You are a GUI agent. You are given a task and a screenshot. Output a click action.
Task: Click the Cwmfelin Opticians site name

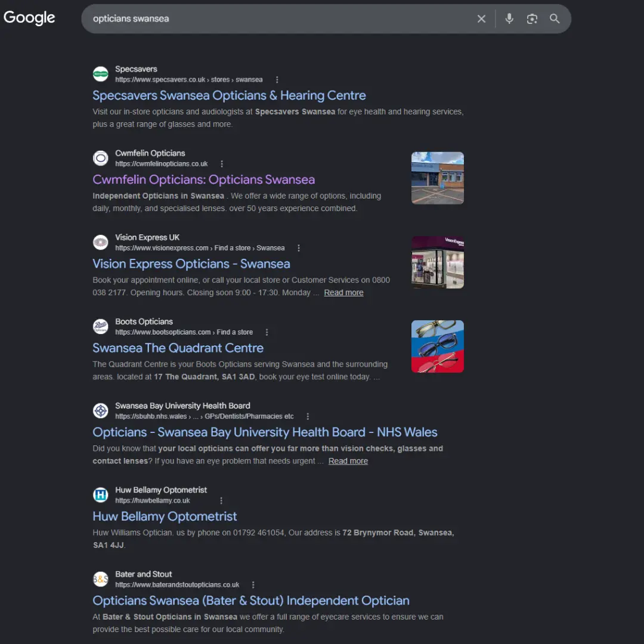coord(150,153)
